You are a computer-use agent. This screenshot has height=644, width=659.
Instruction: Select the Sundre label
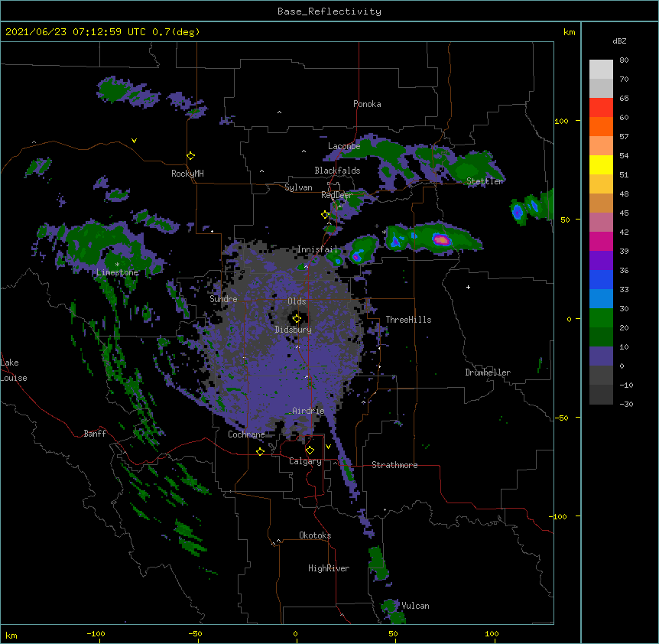223,299
